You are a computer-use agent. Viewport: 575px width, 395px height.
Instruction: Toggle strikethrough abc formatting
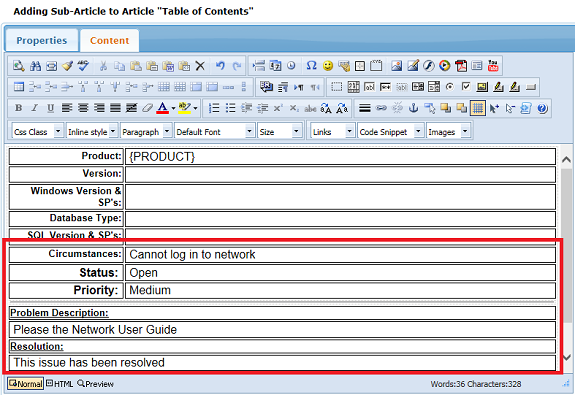pos(310,108)
